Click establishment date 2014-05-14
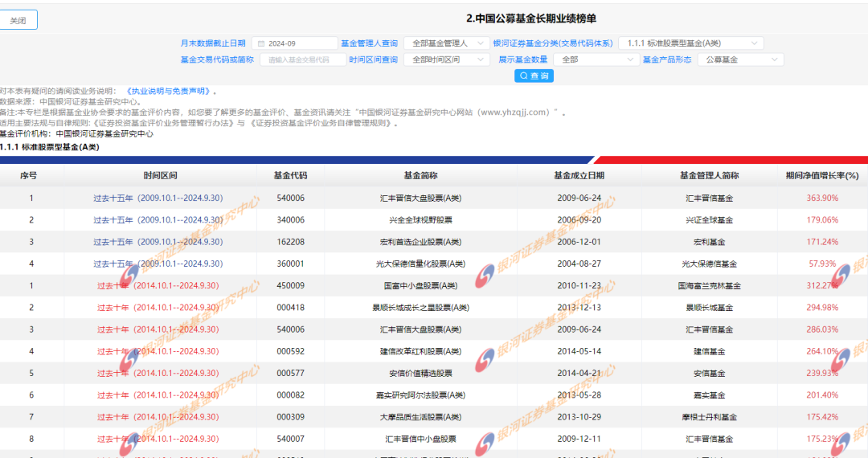 point(579,351)
